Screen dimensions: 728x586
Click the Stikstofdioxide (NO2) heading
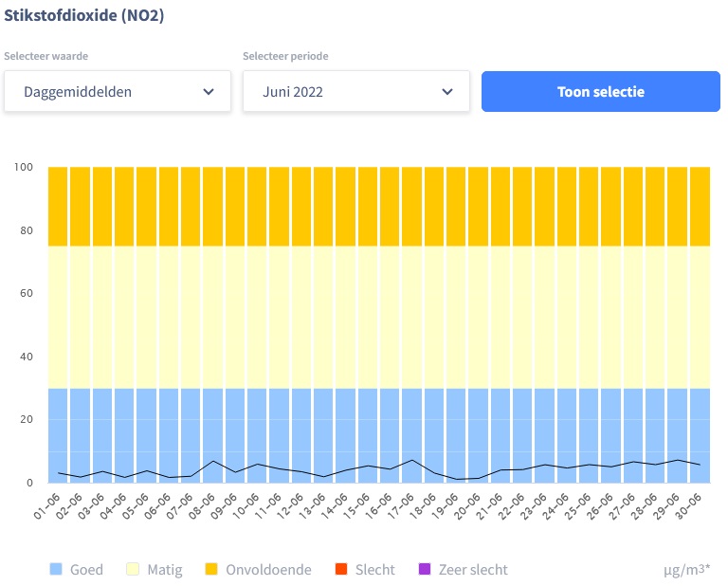84,15
